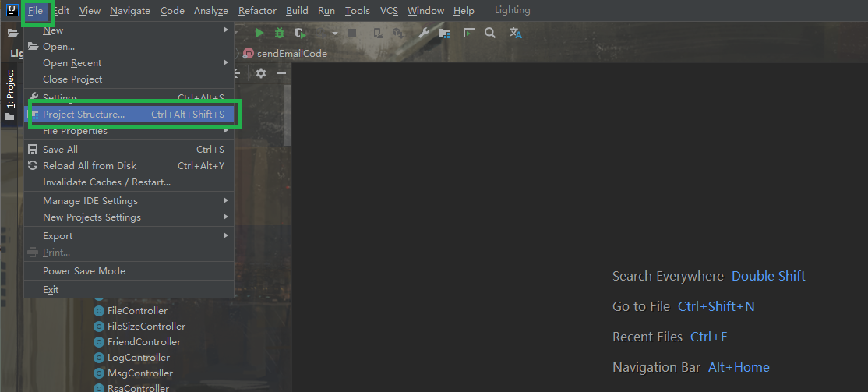Click sendEmailCode in navigation breadcrumb
The image size is (868, 392).
tap(291, 54)
